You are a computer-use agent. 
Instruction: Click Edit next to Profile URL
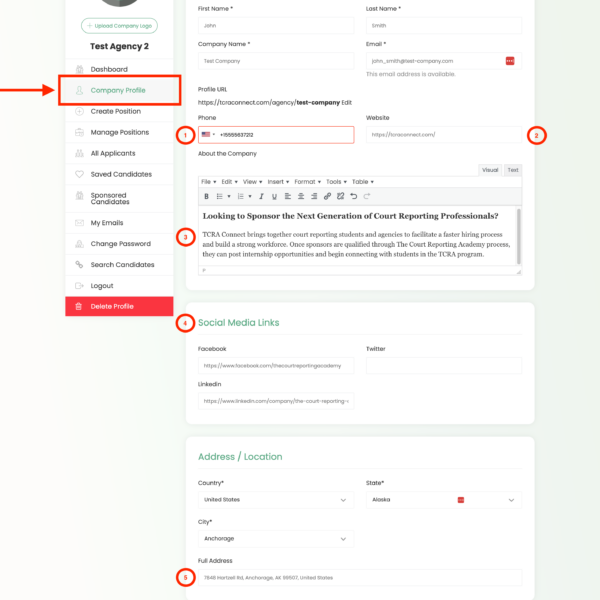pos(346,103)
